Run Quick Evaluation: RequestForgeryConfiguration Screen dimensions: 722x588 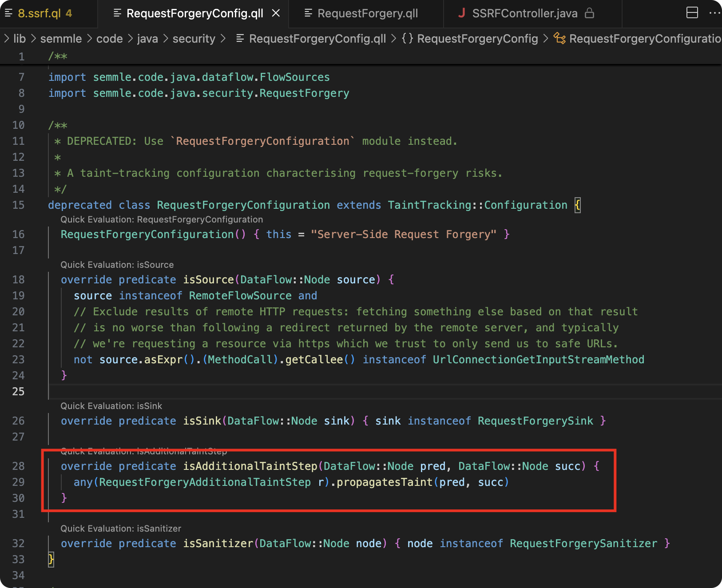pos(162,219)
